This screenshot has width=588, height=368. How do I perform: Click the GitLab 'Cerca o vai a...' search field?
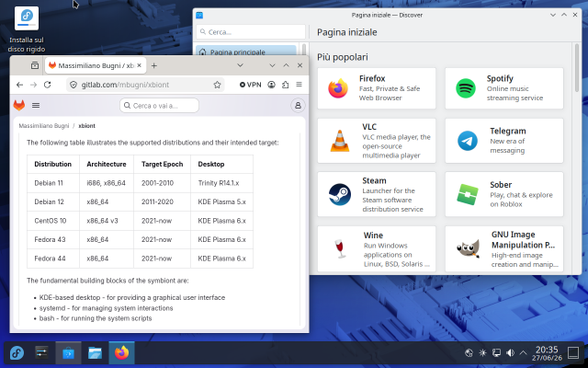159,106
